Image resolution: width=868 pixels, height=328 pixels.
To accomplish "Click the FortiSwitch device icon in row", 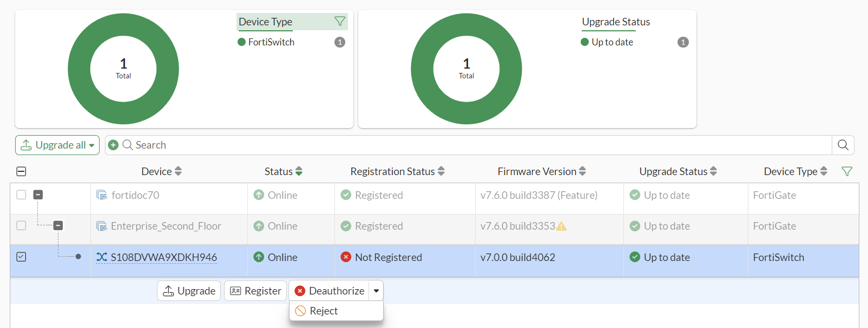I will 102,257.
